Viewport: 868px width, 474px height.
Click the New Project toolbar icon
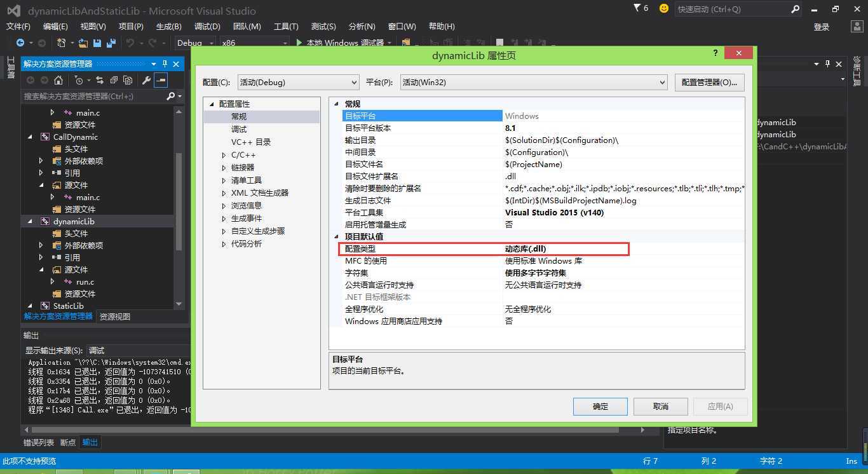(62, 43)
